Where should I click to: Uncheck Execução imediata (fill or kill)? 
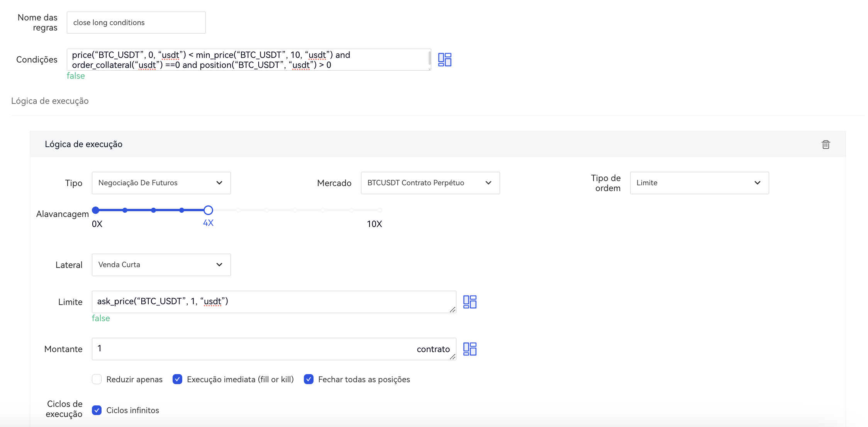tap(178, 379)
